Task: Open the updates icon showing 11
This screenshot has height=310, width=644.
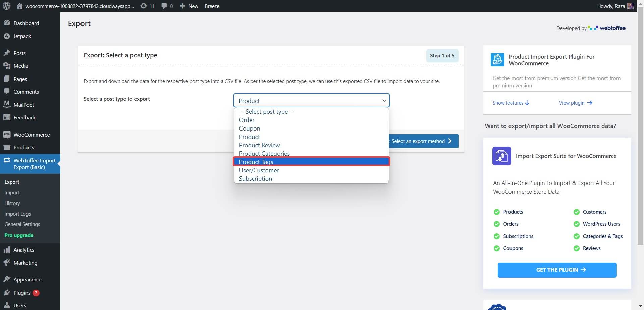Action: pyautogui.click(x=144, y=6)
